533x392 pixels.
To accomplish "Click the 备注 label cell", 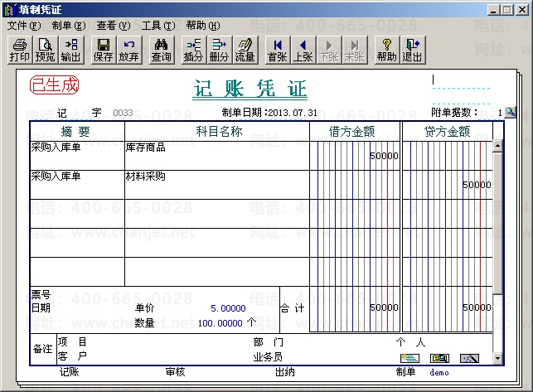I will click(43, 349).
